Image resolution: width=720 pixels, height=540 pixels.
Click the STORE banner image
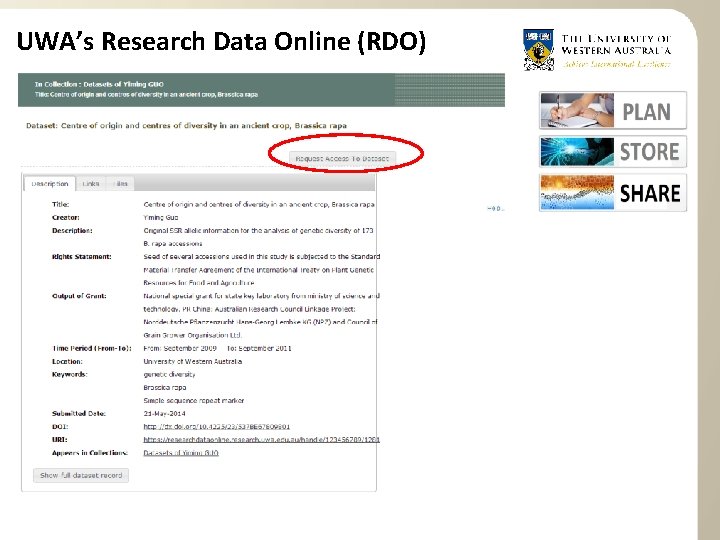613,152
